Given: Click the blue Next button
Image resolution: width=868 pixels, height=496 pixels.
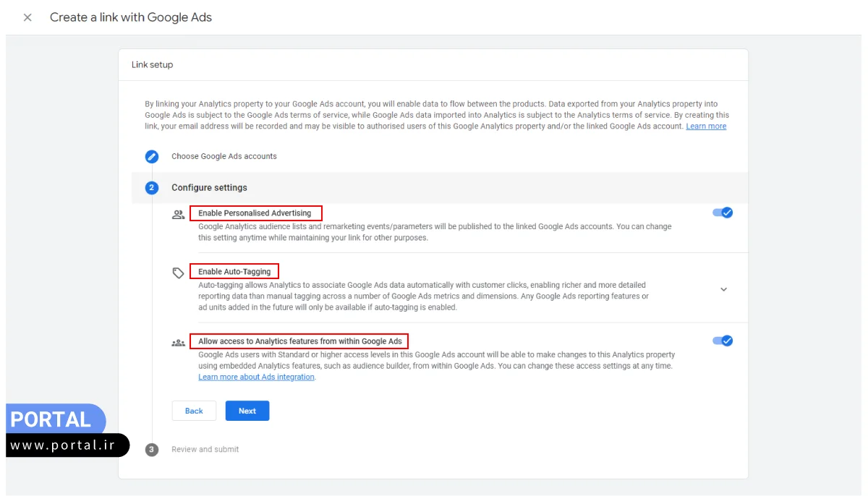Looking at the screenshot, I should (247, 411).
